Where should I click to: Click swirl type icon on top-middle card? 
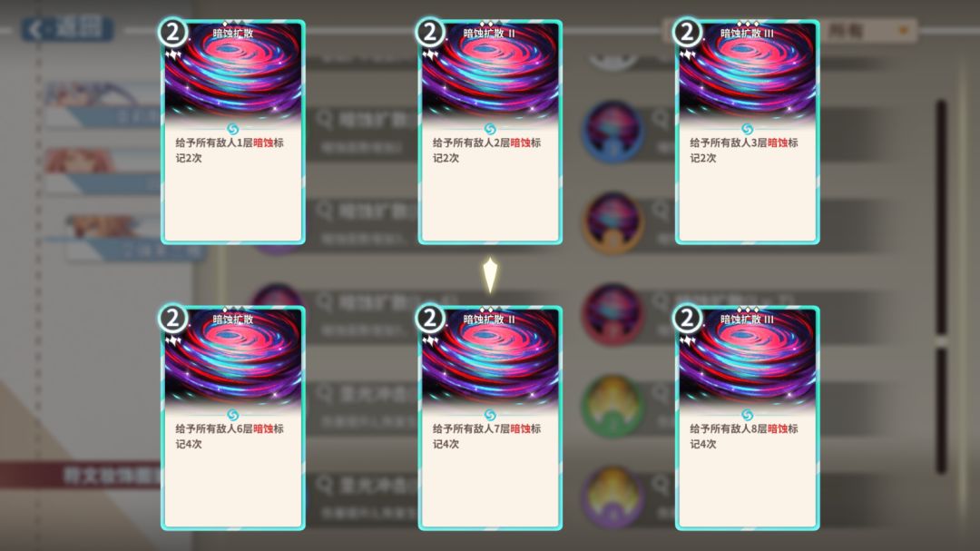point(490,129)
